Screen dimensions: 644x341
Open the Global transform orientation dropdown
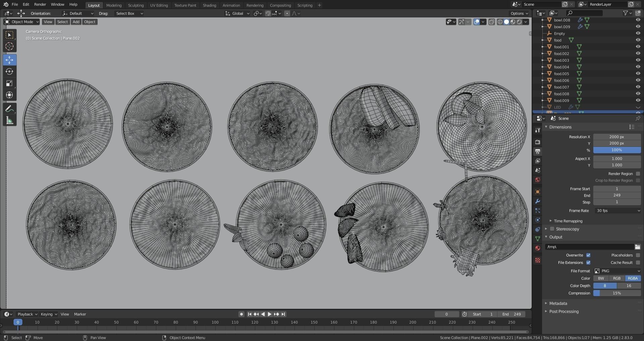coord(237,13)
